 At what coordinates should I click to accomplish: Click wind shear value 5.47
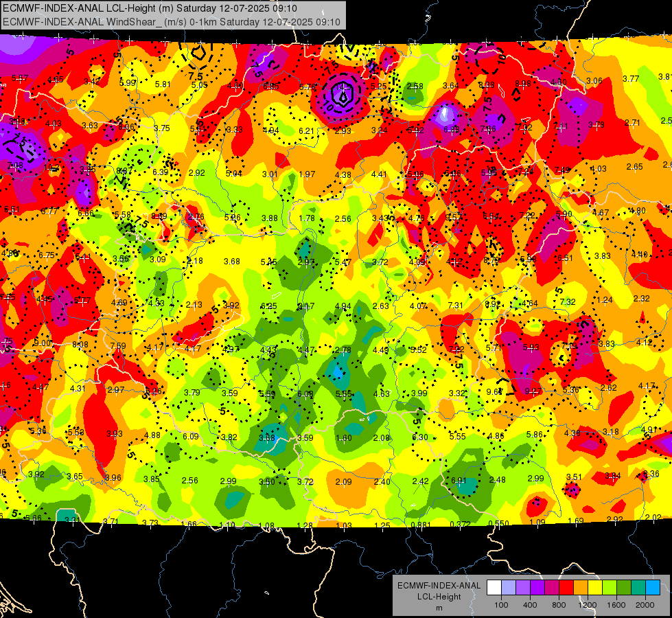pos(343,262)
